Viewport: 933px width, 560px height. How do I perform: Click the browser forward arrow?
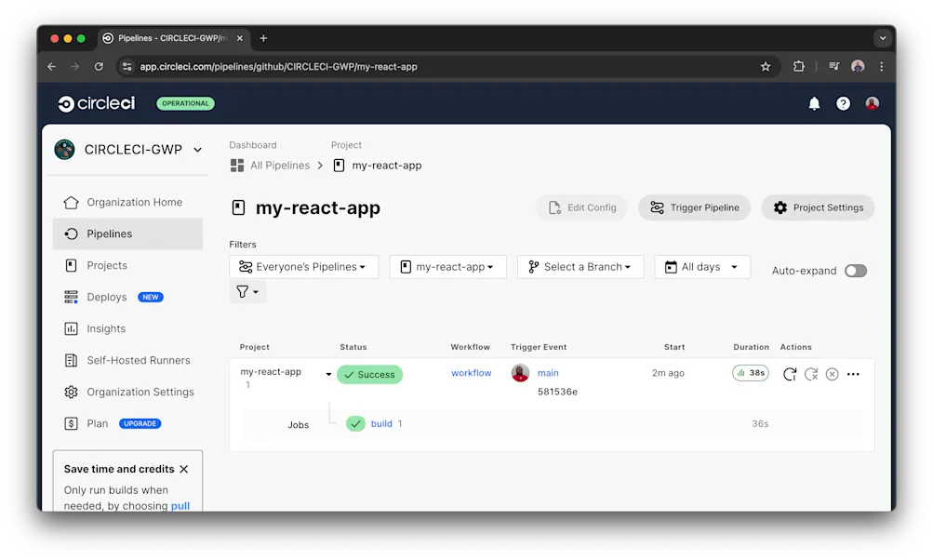click(75, 67)
